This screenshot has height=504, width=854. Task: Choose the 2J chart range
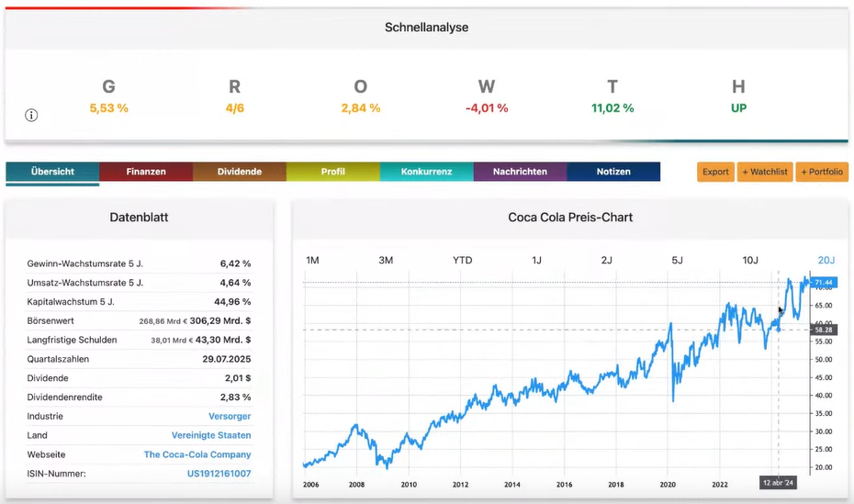point(607,260)
